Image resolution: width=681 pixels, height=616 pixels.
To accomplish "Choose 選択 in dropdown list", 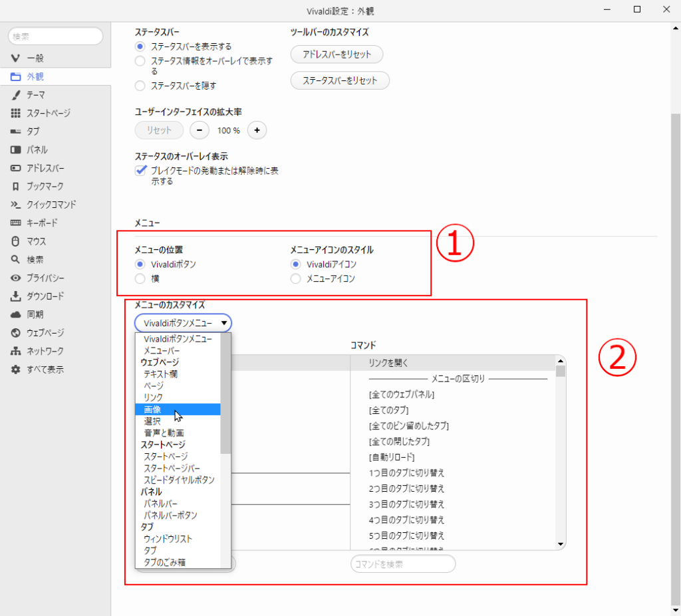I will (178, 421).
